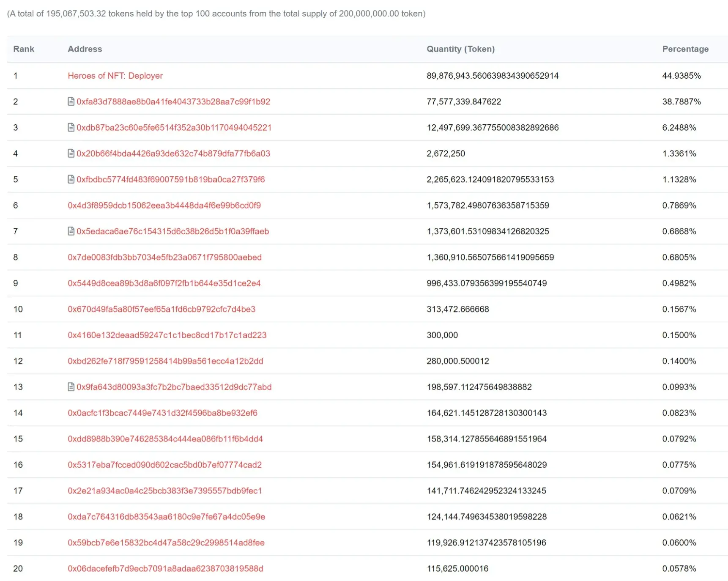Click the 0.0993% percentage value

coord(679,387)
